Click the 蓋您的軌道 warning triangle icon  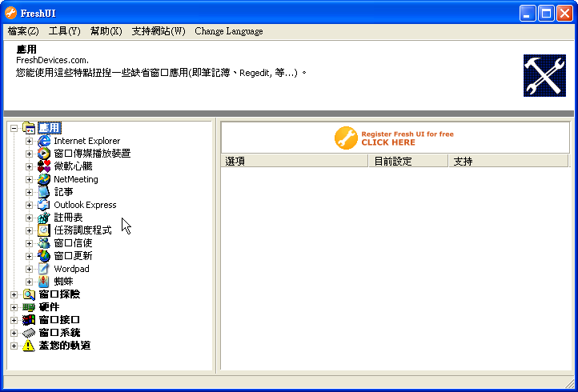coord(29,346)
